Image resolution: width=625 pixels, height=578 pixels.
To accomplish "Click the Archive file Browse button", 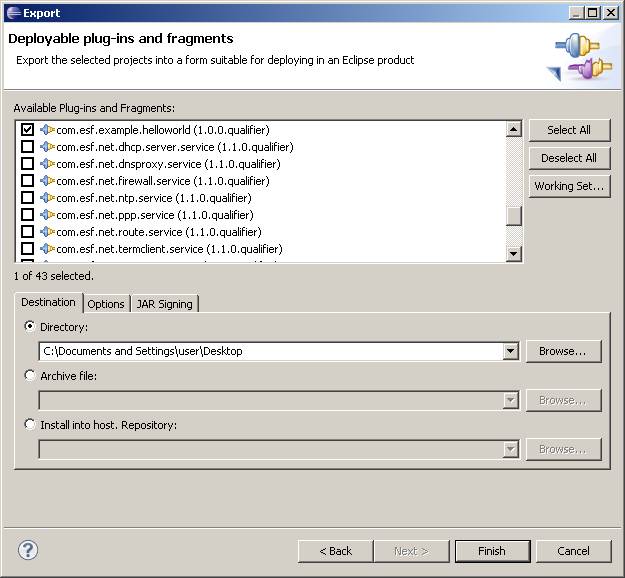I will (563, 400).
